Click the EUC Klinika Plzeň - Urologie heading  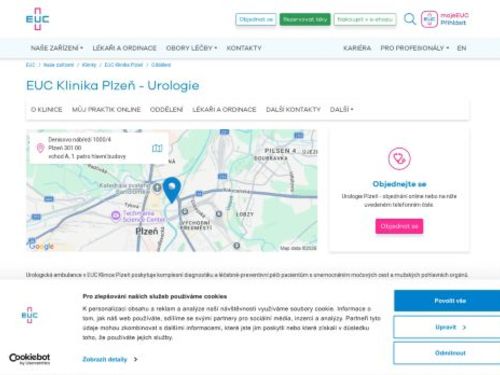[113, 86]
